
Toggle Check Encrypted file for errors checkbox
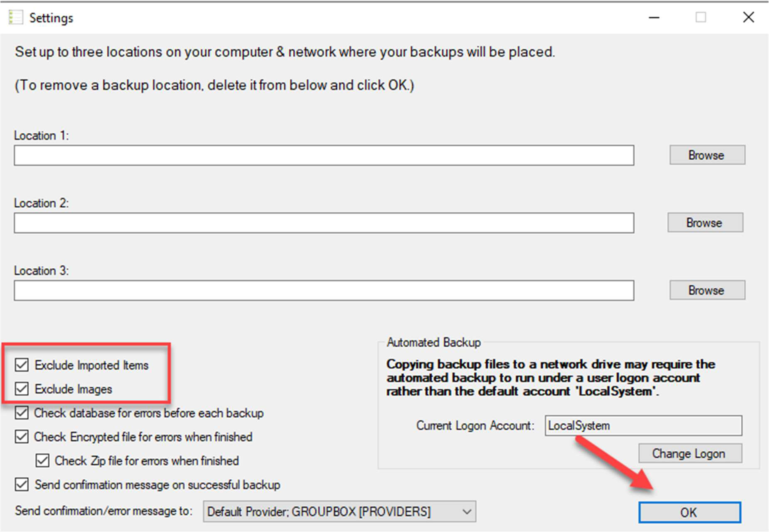[22, 437]
